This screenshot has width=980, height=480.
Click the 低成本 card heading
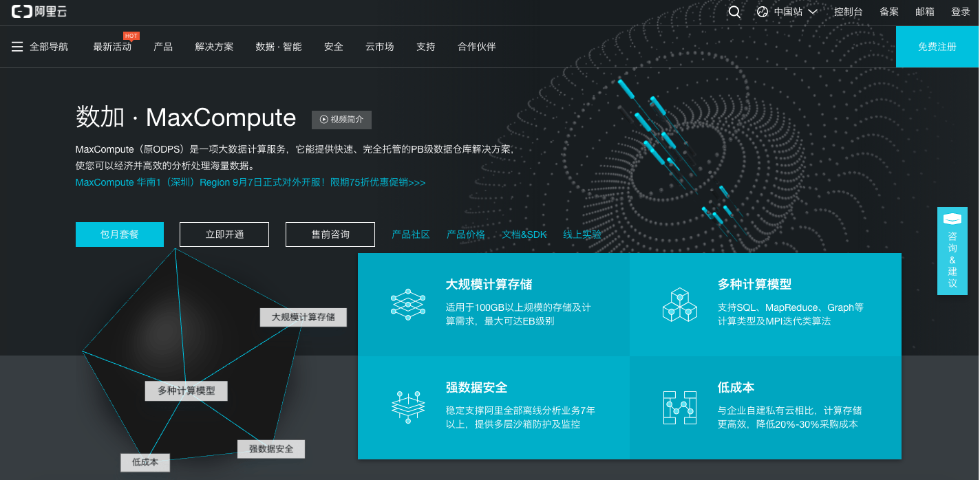pos(736,387)
